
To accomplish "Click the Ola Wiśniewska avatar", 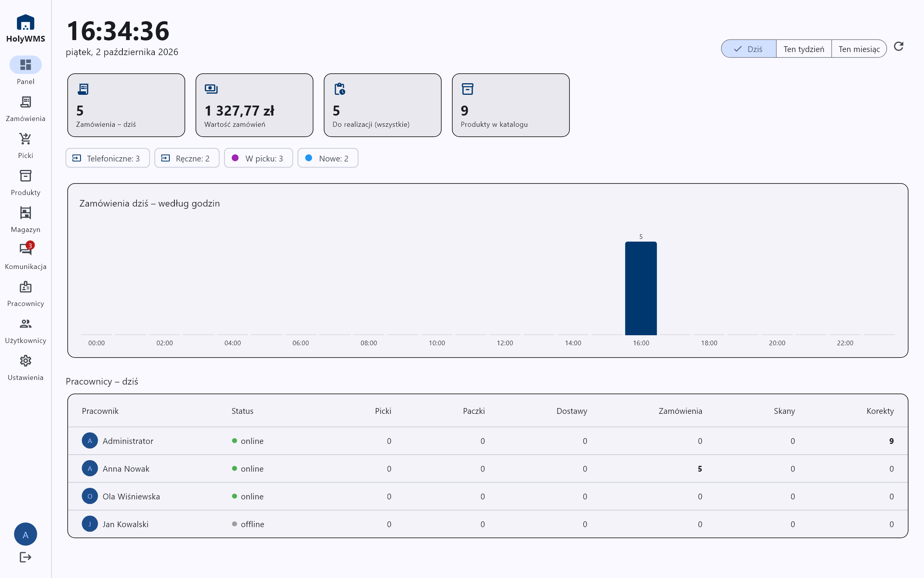I will point(90,496).
